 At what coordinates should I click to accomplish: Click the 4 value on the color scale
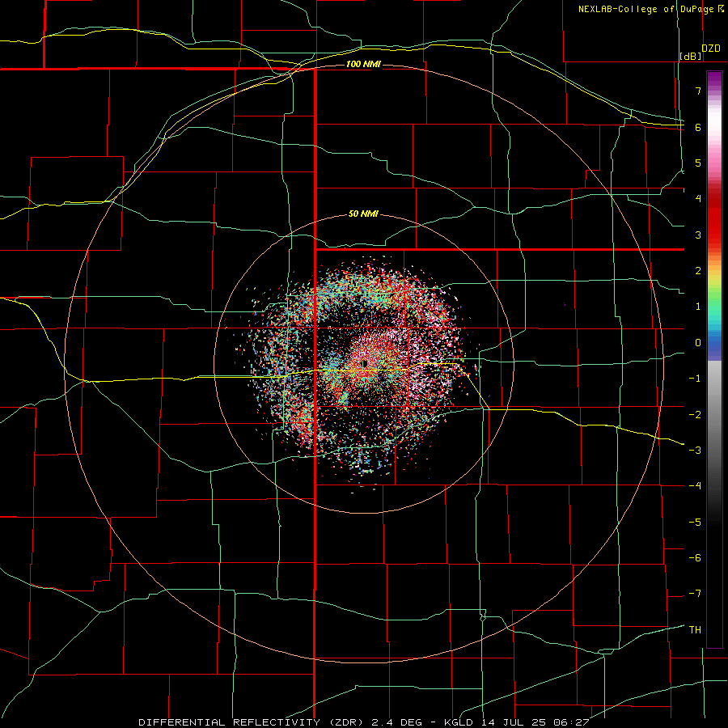coord(698,199)
